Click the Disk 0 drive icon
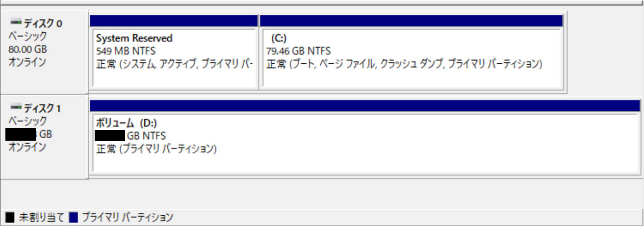This screenshot has width=644, height=226. point(16,23)
